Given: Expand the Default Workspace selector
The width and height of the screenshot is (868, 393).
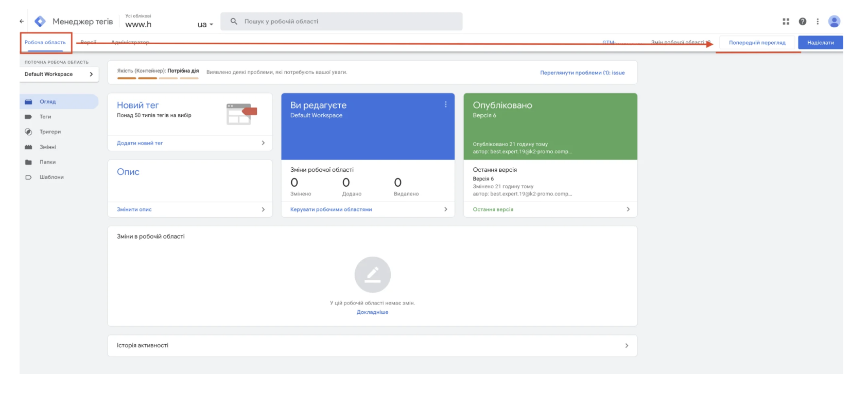Looking at the screenshot, I should coord(59,74).
